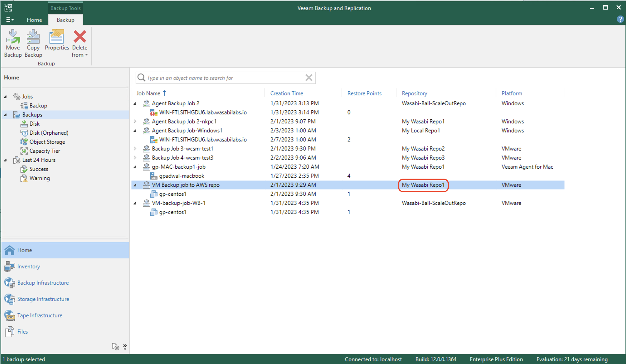Select the Last 24 Hours node
This screenshot has width=626, height=364.
coord(39,160)
